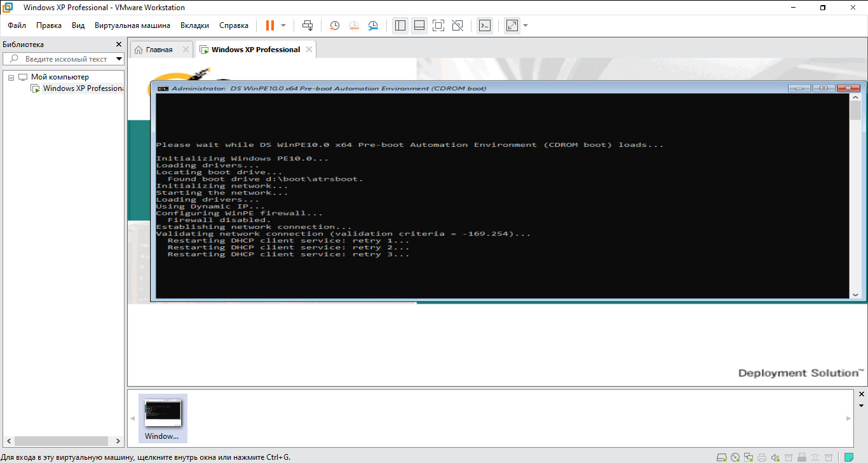Open the Вид menu

coord(78,25)
